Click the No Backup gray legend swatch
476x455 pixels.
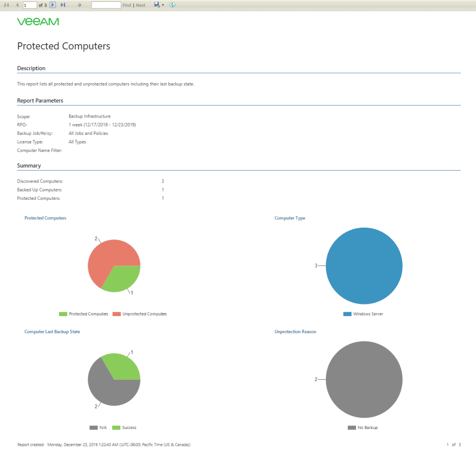pos(352,428)
